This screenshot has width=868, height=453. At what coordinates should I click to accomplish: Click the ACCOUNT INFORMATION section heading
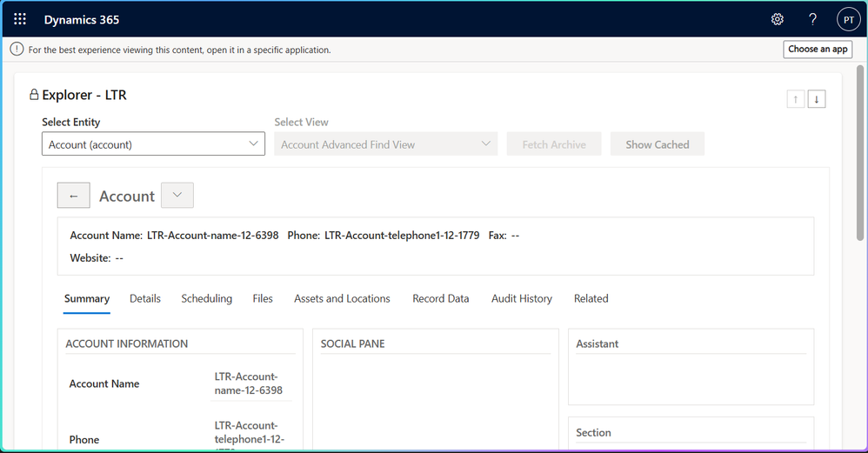pyautogui.click(x=127, y=343)
